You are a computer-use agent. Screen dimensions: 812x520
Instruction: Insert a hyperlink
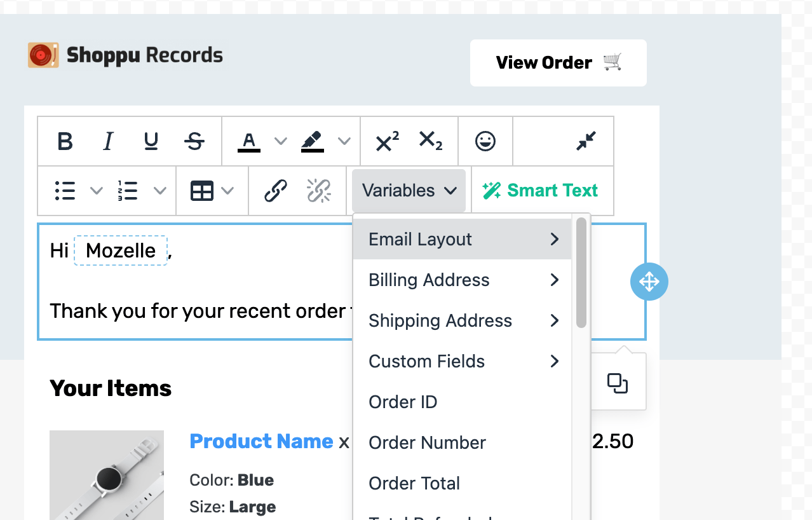(274, 190)
